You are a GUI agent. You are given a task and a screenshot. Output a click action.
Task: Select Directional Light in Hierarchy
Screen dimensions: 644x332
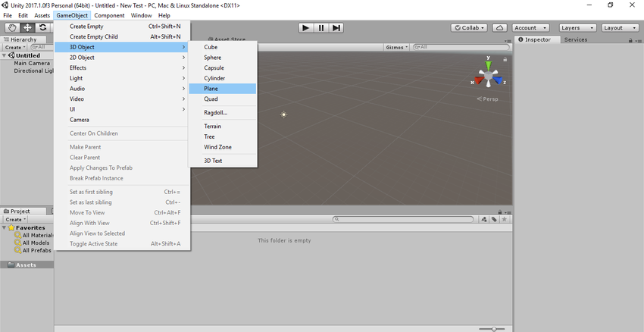click(x=33, y=70)
